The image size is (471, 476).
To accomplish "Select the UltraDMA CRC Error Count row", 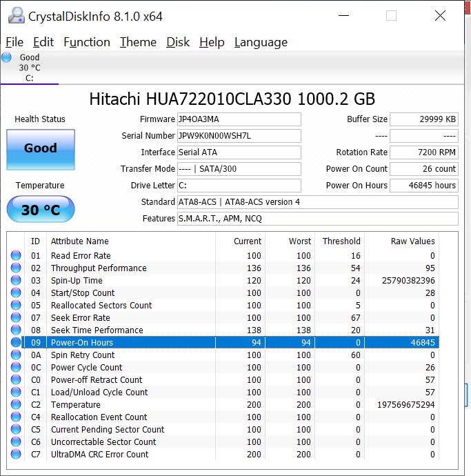I will (x=223, y=455).
